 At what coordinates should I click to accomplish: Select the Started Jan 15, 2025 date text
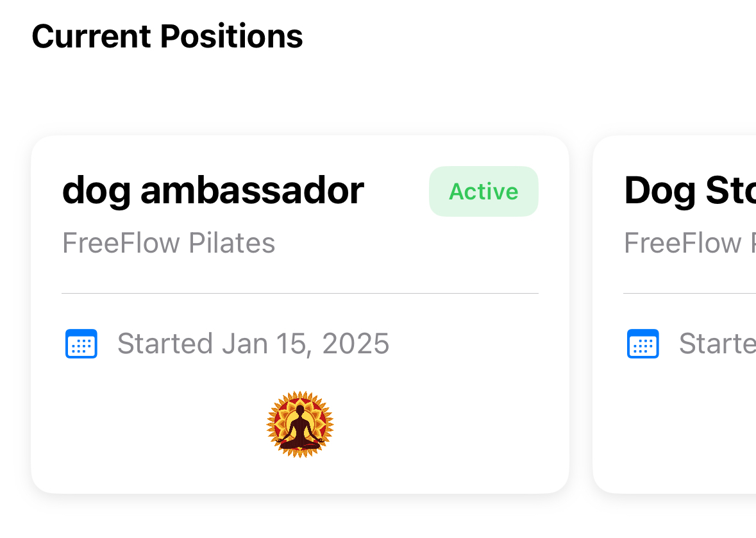point(253,343)
